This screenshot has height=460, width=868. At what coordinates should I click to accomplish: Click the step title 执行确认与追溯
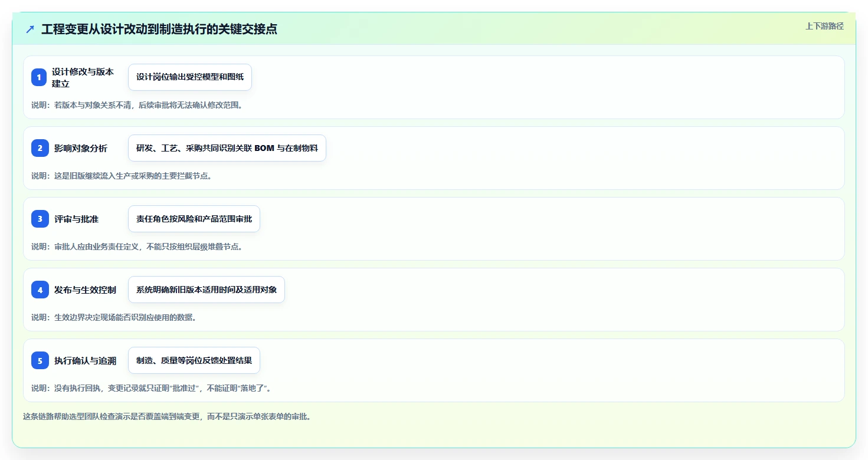tap(85, 361)
